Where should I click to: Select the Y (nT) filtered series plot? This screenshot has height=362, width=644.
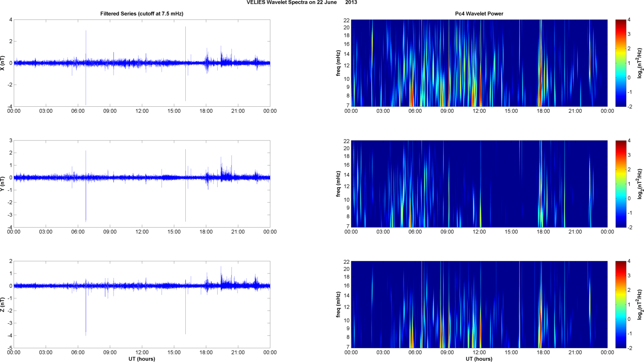(x=142, y=184)
